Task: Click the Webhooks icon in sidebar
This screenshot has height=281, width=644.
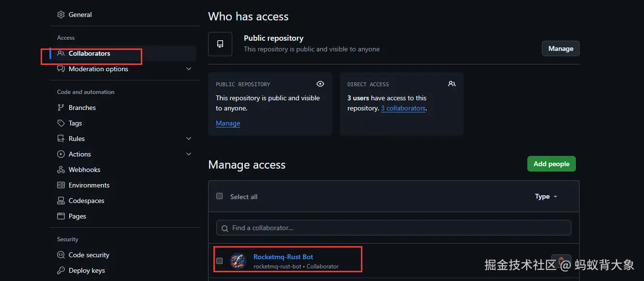Action: (61, 170)
